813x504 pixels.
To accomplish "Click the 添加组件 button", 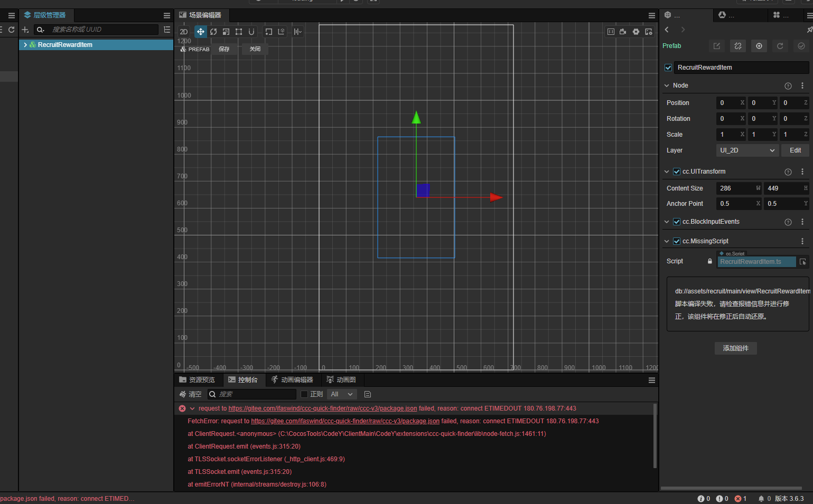I will pyautogui.click(x=736, y=348).
